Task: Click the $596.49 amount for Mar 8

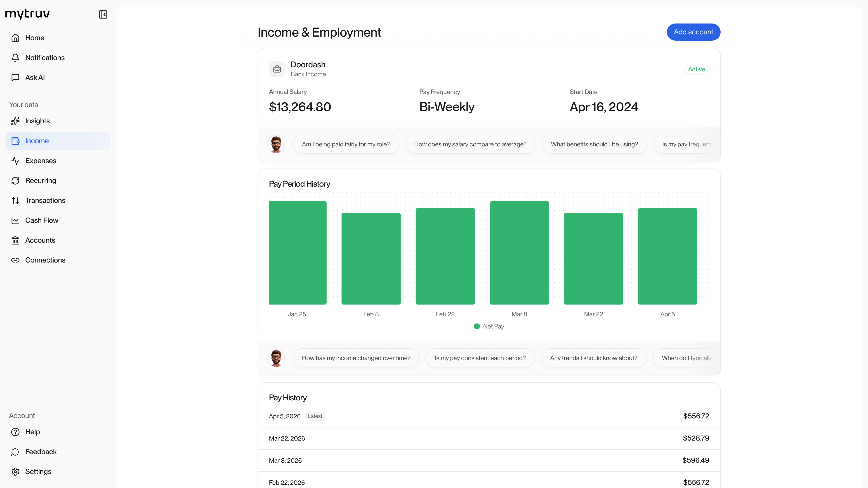Action: coord(696,460)
